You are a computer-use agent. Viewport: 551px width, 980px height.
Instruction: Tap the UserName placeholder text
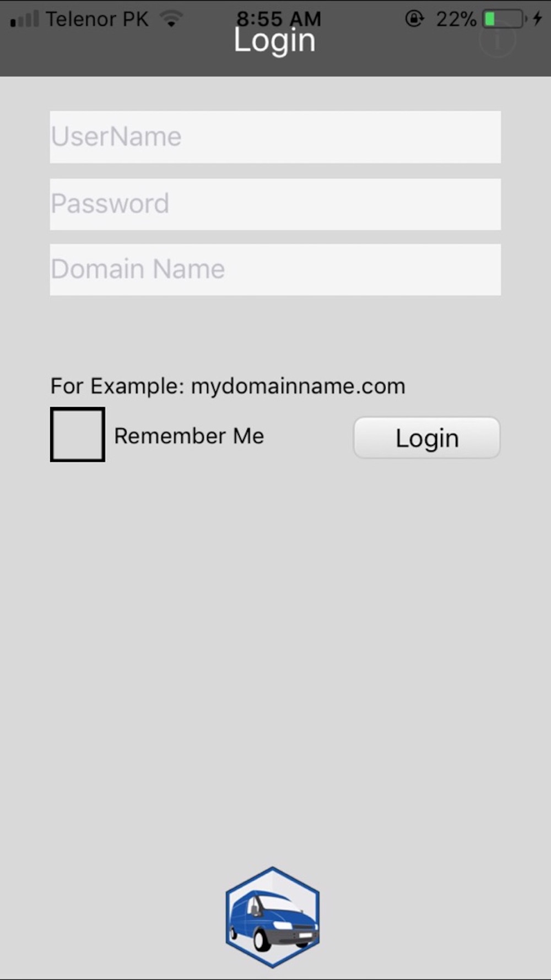coord(116,136)
